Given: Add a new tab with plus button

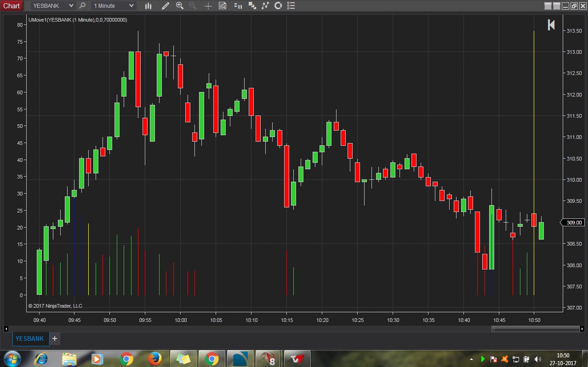Looking at the screenshot, I should [x=54, y=338].
